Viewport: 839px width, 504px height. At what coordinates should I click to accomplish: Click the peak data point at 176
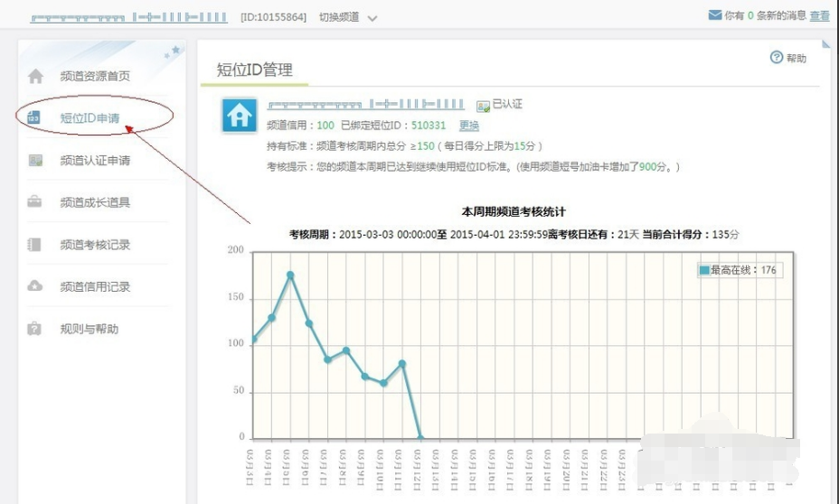click(x=290, y=275)
